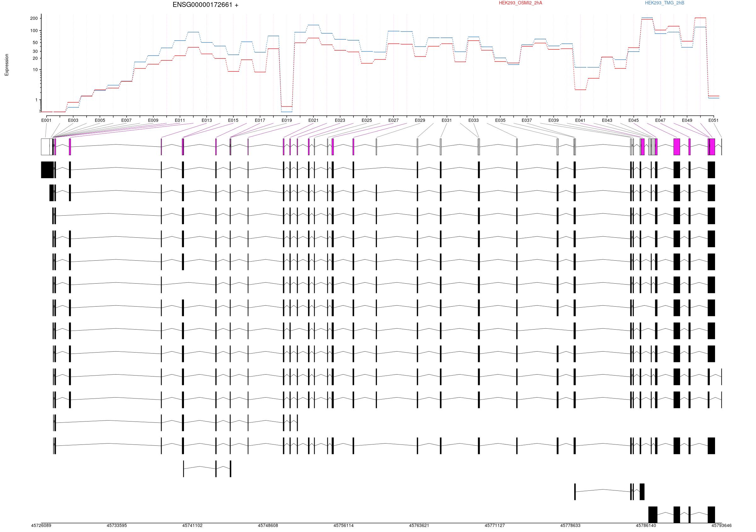Select exon bin label E027

pos(393,121)
